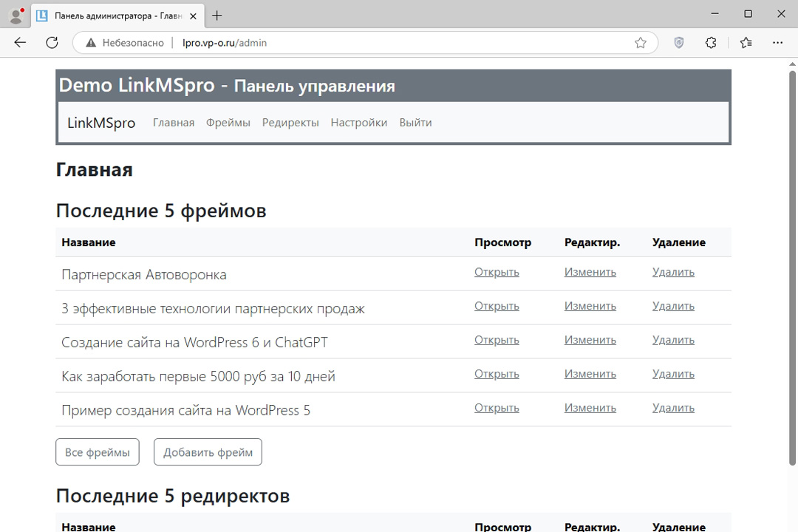This screenshot has width=798, height=532.
Task: Click Удалить for WordPress 6 и ChatGPT
Action: 673,340
